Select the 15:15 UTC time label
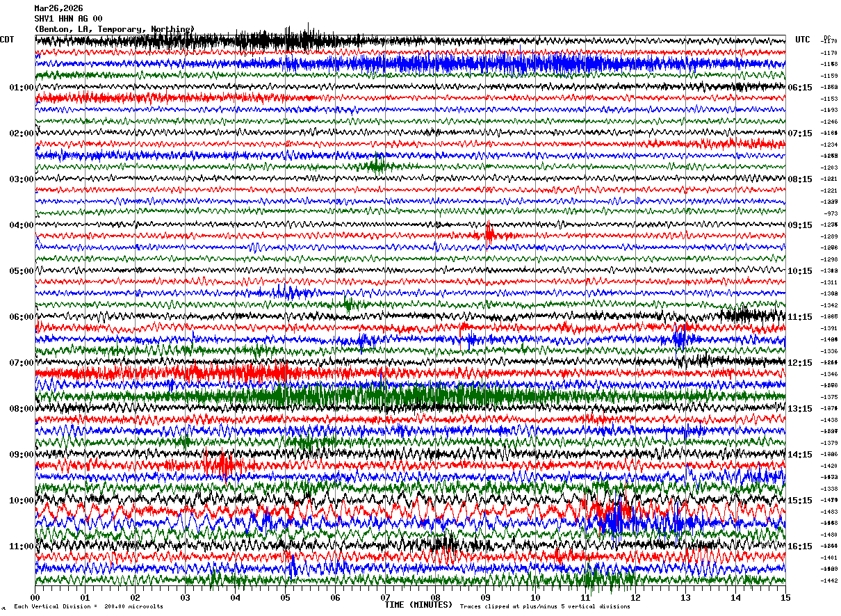The width and height of the screenshot is (841, 616). tap(800, 501)
